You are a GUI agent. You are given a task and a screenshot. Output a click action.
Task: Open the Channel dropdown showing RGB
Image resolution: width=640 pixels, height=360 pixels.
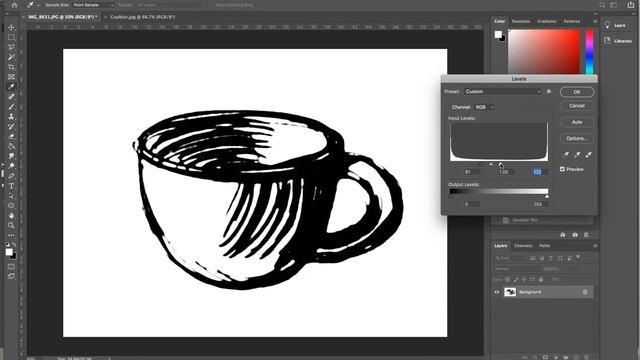pyautogui.click(x=484, y=107)
